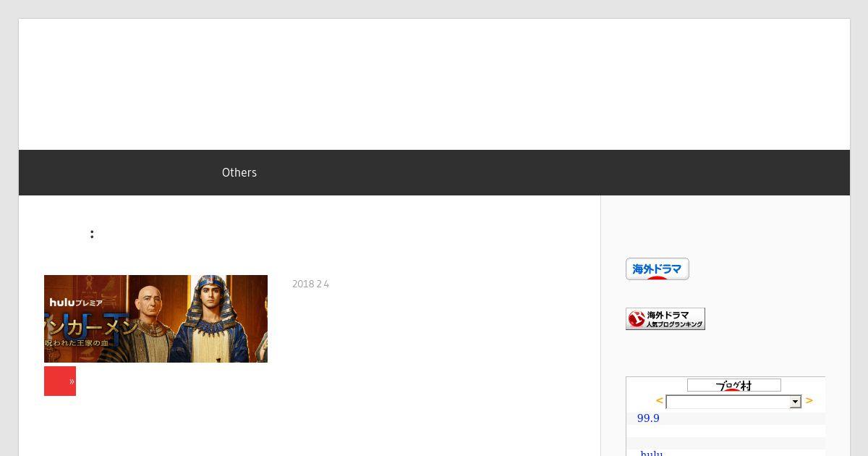The width and height of the screenshot is (868, 456).
Task: Open the Others menu item
Action: 239,172
